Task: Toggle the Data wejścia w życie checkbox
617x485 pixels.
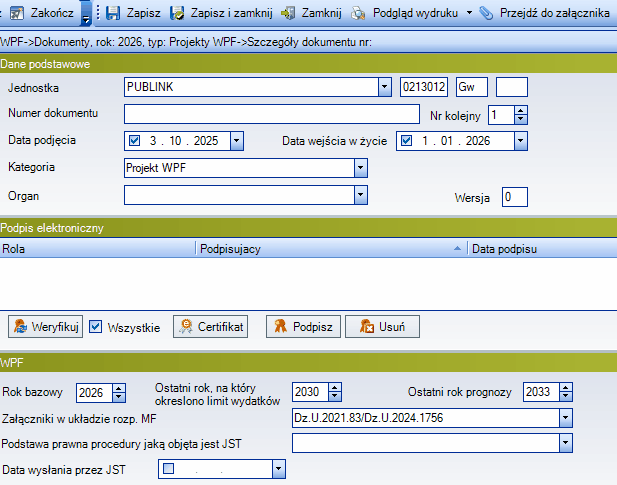Action: [406, 141]
